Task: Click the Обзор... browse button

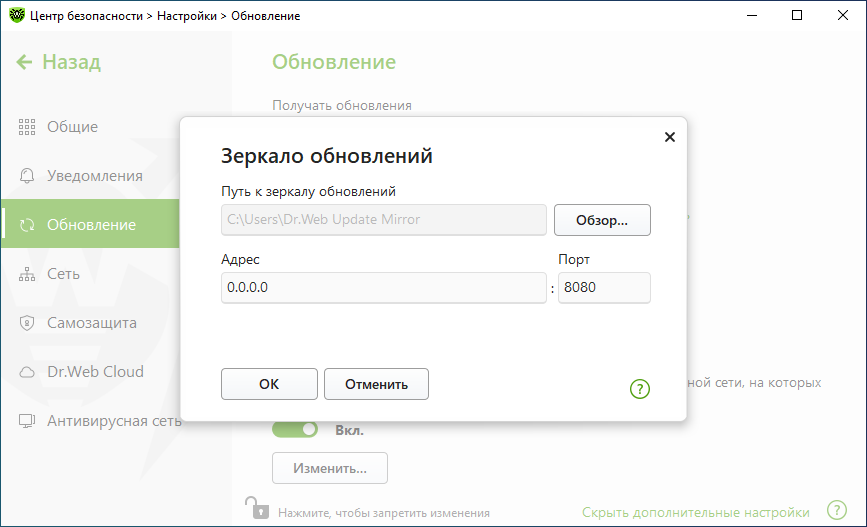Action: (x=602, y=220)
